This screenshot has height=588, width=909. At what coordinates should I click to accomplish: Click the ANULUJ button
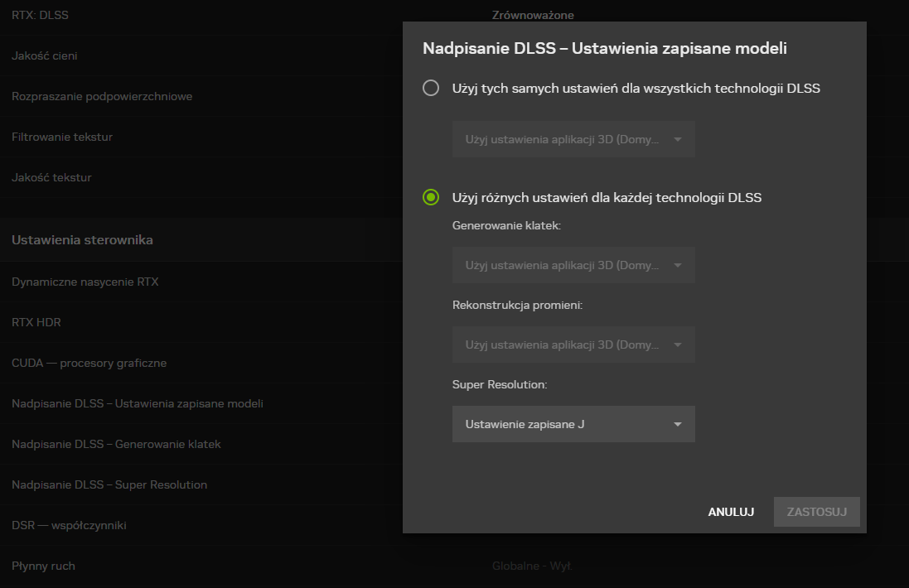pyautogui.click(x=731, y=512)
